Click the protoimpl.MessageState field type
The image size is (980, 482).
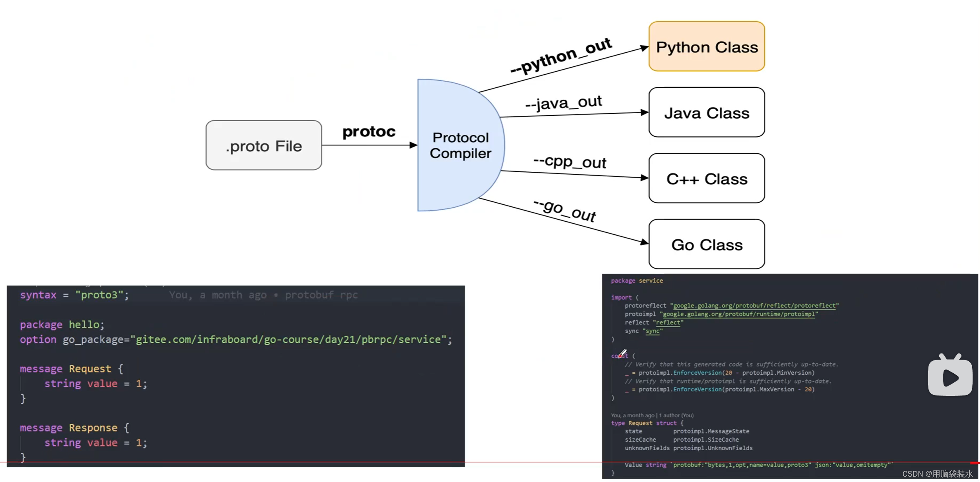711,431
